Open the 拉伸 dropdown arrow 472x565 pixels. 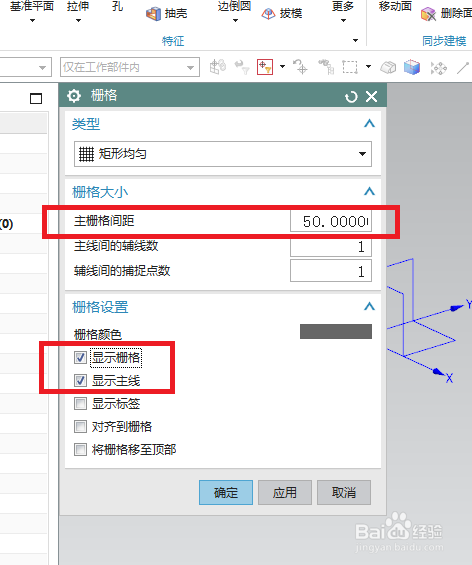78,21
